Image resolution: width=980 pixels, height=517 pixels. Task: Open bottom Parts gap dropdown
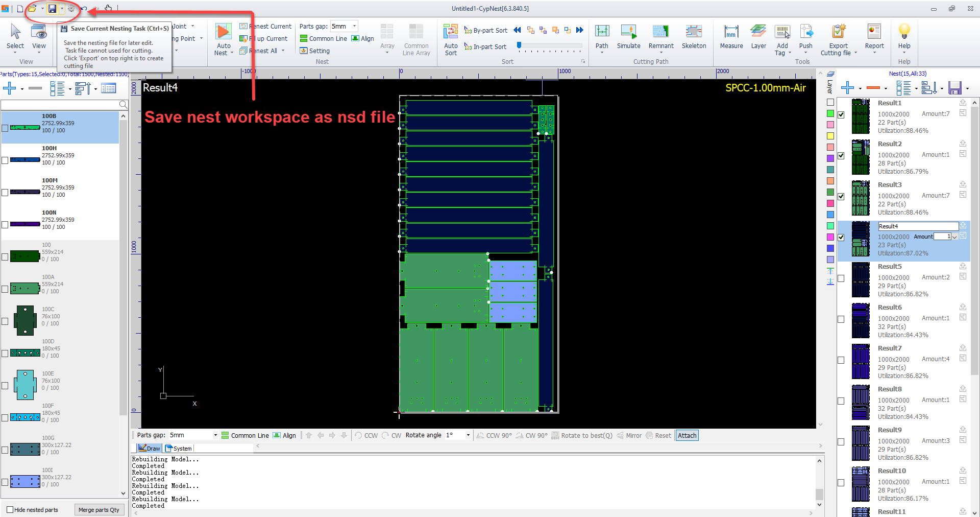tap(215, 435)
